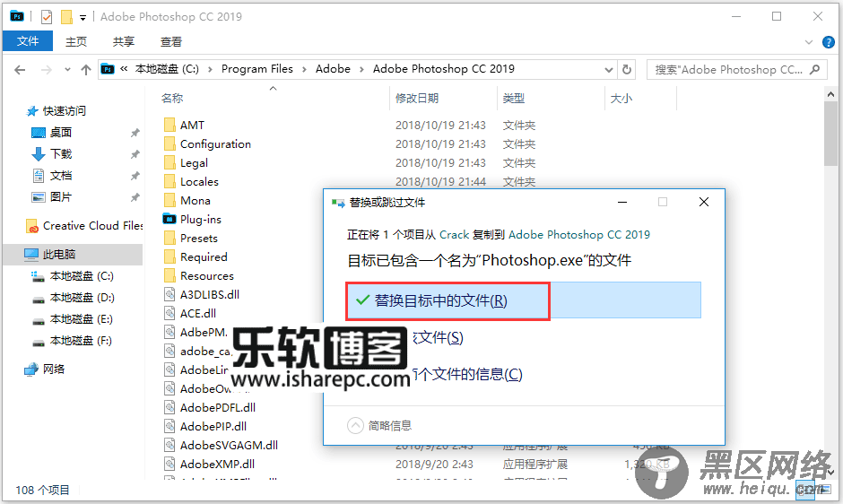Open Customize Quick Access Toolbar dropdown
Image resolution: width=843 pixels, height=504 pixels.
click(83, 18)
